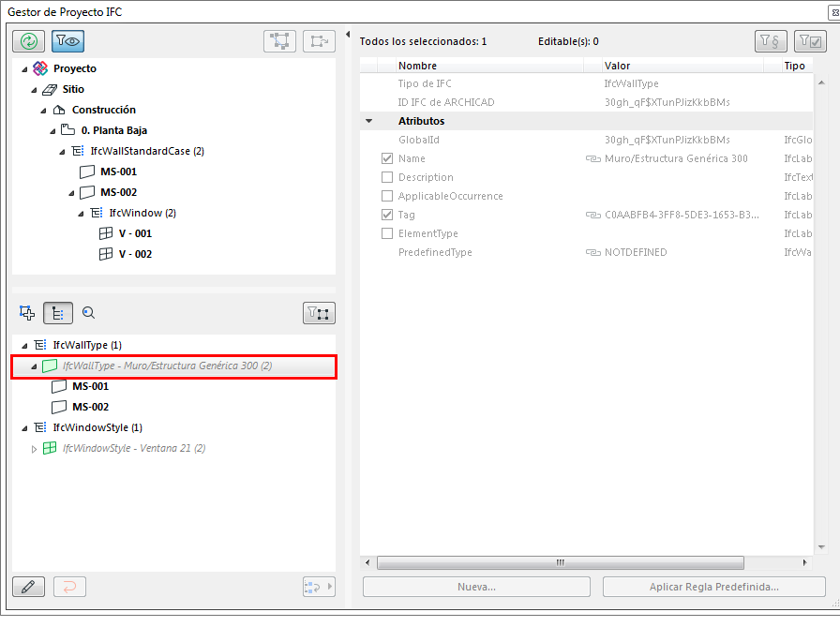Click the horizontal scrollbar thumb in properties
Screen dimensions: 840x627
(561, 562)
